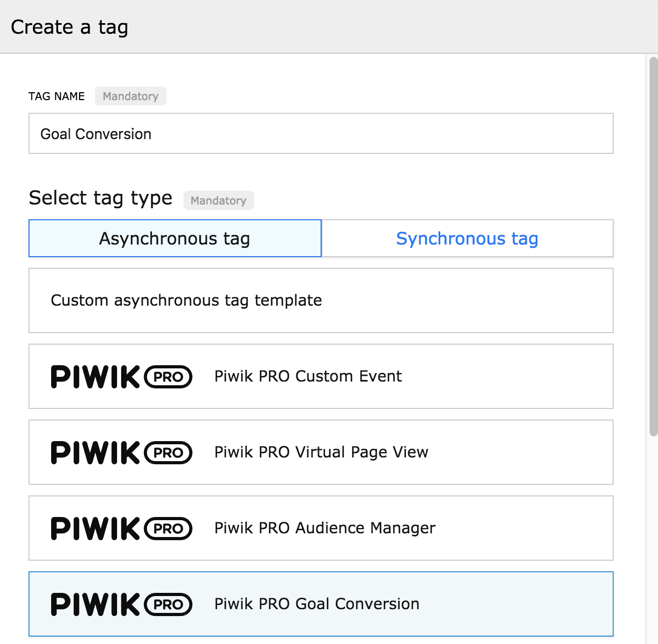The width and height of the screenshot is (658, 644).
Task: Choose Custom asynchronous tag template
Action: (321, 300)
